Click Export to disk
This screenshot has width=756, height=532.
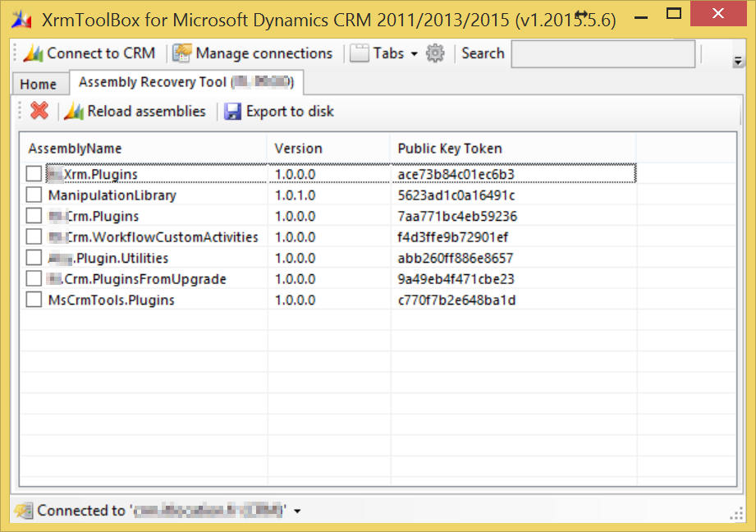[279, 111]
